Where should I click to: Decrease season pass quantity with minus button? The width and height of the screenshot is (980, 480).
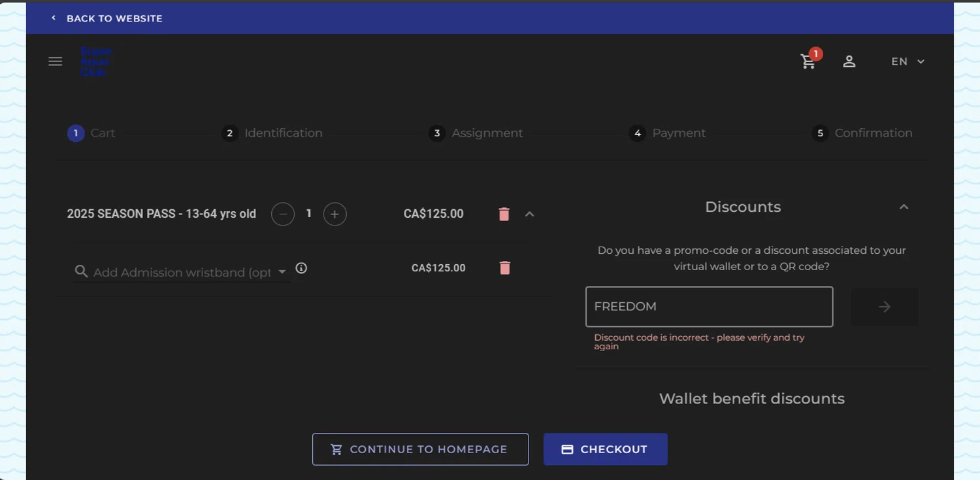click(x=283, y=214)
